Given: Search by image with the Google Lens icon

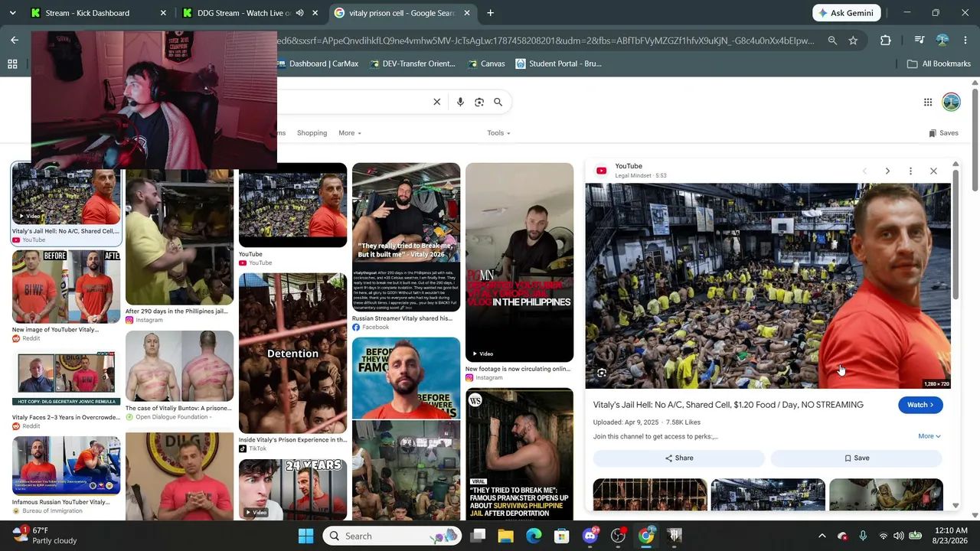Looking at the screenshot, I should pyautogui.click(x=479, y=102).
